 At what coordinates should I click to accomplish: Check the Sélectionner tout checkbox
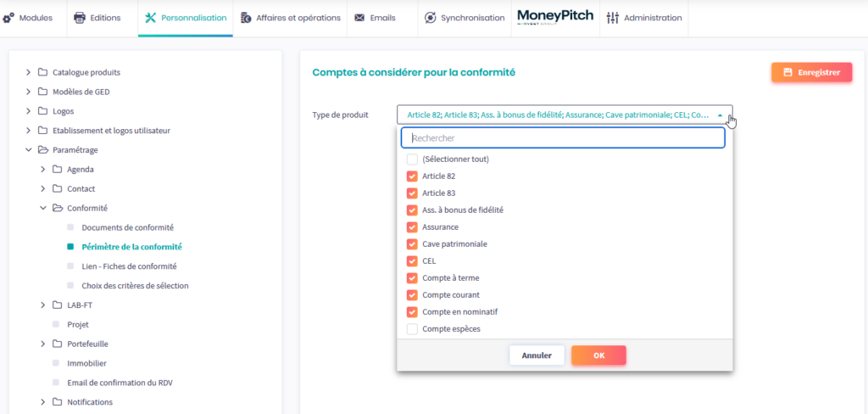(412, 159)
